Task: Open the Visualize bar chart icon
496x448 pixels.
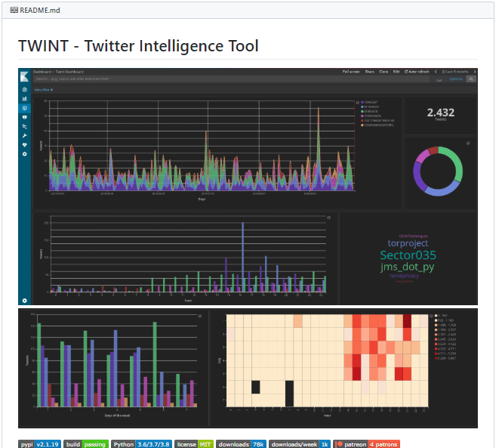Action: tap(25, 99)
